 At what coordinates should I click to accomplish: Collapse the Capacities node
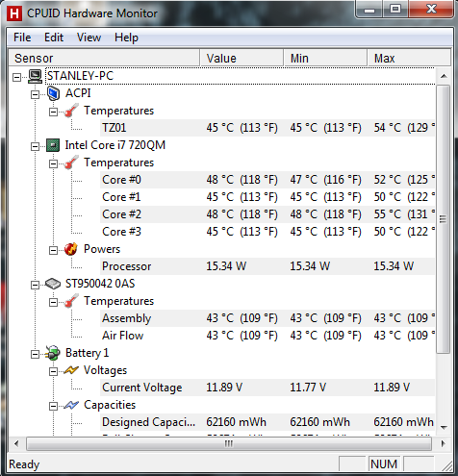click(53, 406)
